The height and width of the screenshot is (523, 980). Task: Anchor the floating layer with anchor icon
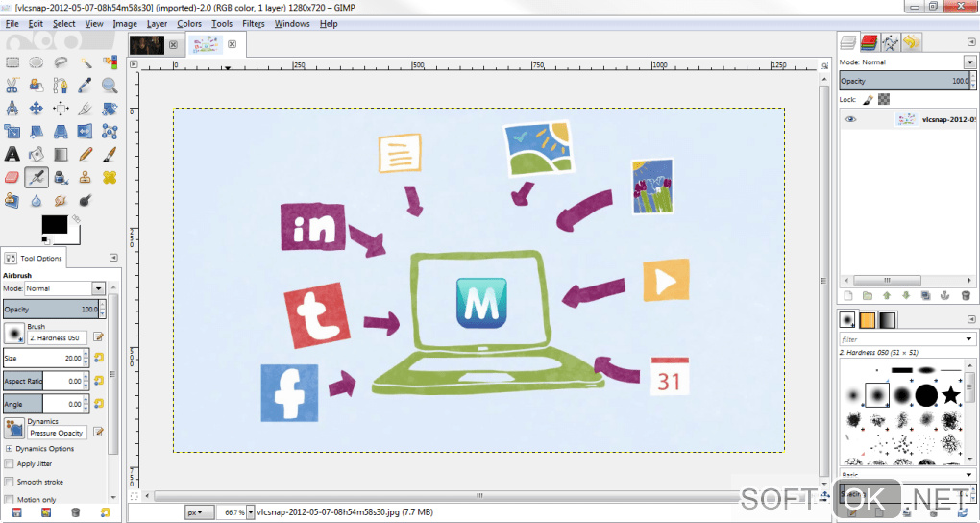pos(945,295)
